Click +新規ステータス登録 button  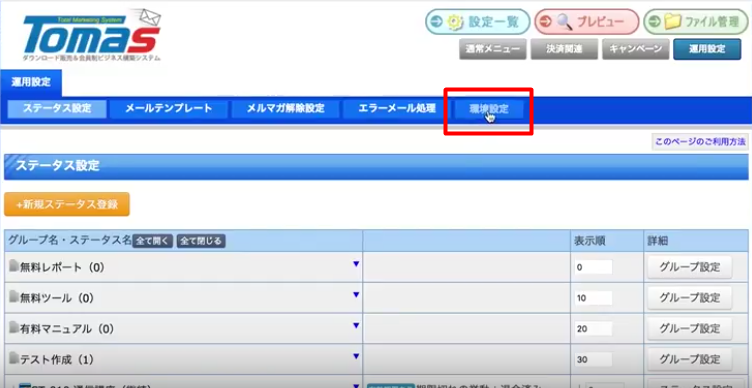(67, 204)
